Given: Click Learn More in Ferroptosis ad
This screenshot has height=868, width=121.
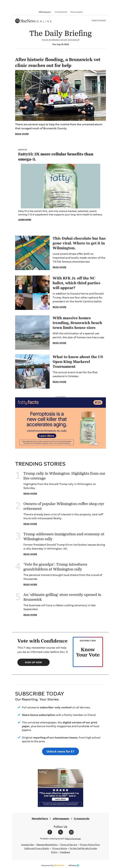Looking at the screenshot, I should [46, 436].
